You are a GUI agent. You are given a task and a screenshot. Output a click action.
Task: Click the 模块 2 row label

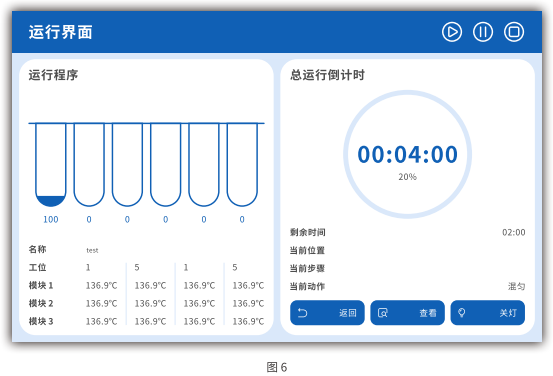(41, 303)
